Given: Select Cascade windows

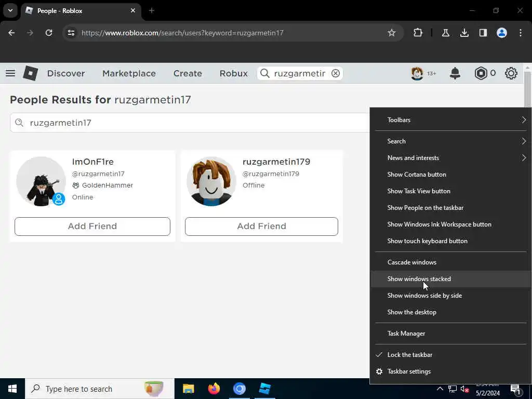Looking at the screenshot, I should click(451, 262).
